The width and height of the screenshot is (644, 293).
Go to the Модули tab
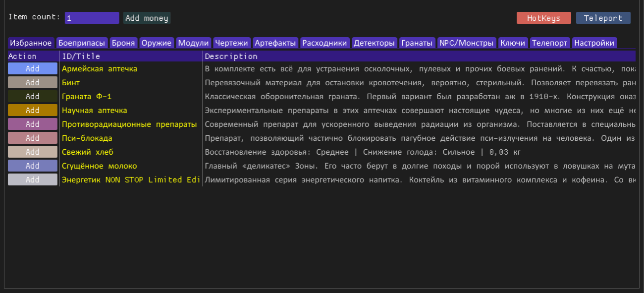tap(194, 43)
